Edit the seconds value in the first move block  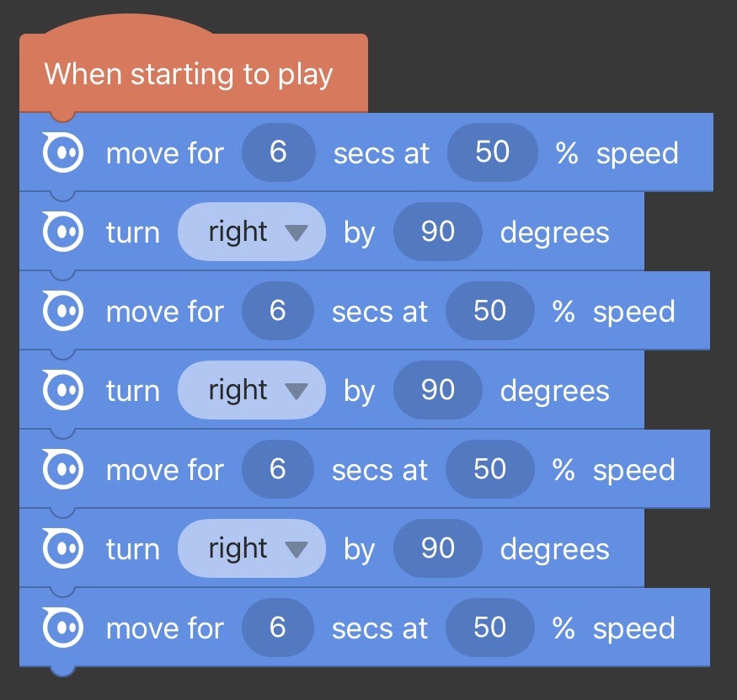point(278,152)
